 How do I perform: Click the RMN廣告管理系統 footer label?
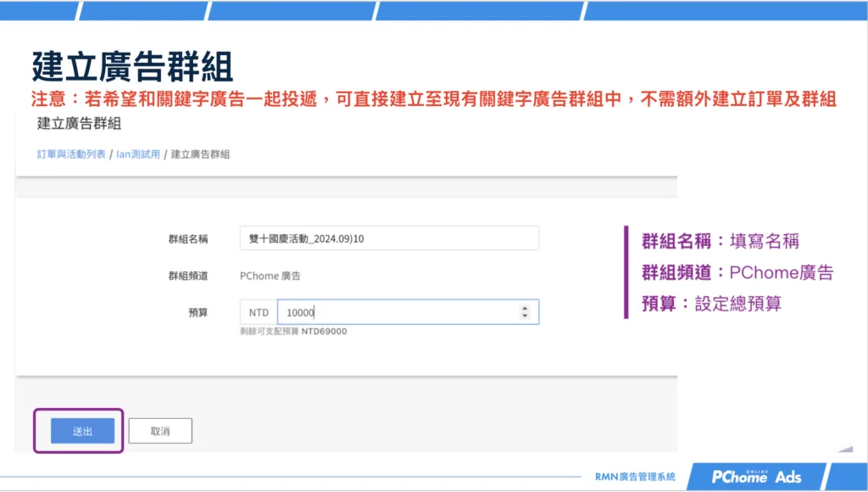coord(635,477)
